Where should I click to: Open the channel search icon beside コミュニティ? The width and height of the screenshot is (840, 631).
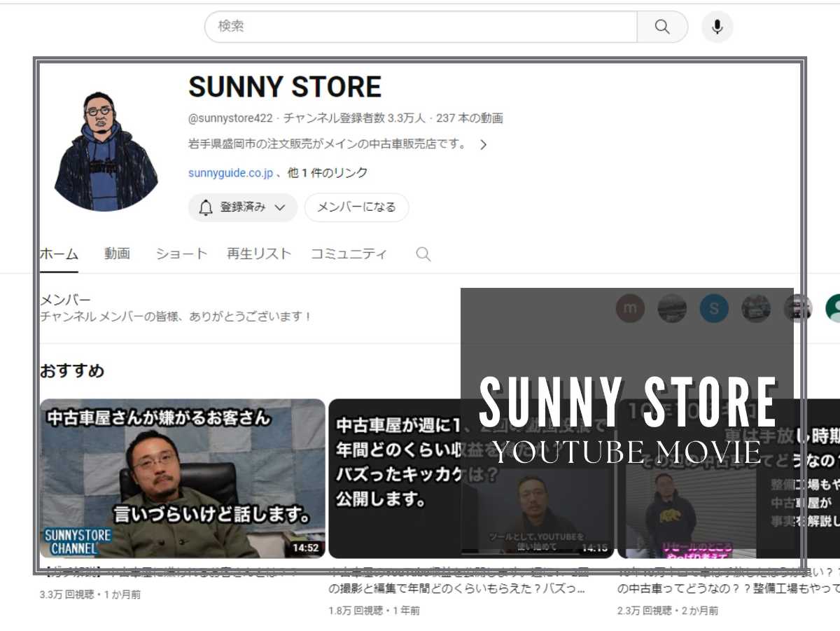pyautogui.click(x=423, y=254)
